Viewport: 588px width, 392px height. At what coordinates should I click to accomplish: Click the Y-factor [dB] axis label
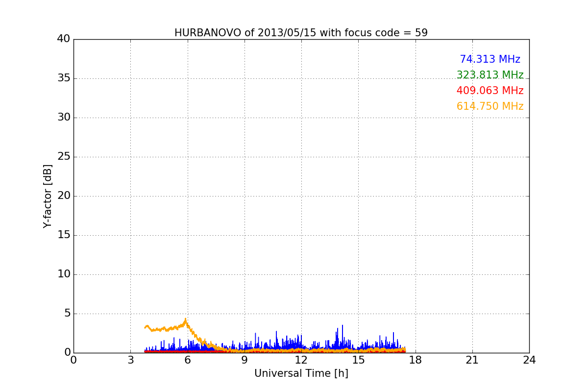click(x=48, y=196)
